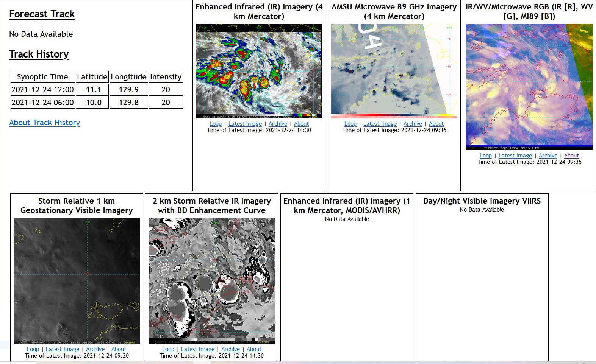Screen dimensions: 596x364
Task: Open the About Track History link
Action: 44,123
